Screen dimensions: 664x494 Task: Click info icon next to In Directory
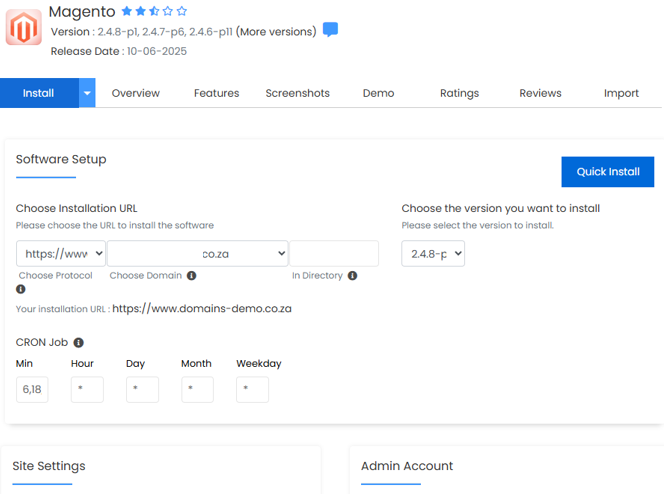click(x=352, y=276)
